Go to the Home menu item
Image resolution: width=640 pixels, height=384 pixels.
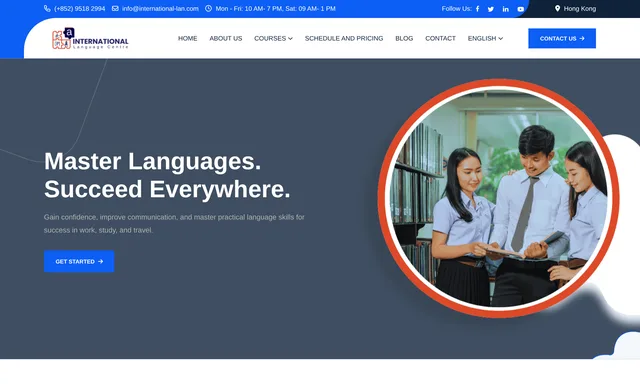187,38
